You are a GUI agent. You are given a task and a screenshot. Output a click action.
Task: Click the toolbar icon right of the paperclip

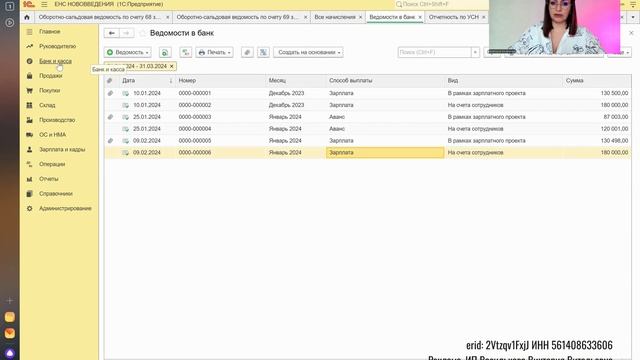(263, 52)
